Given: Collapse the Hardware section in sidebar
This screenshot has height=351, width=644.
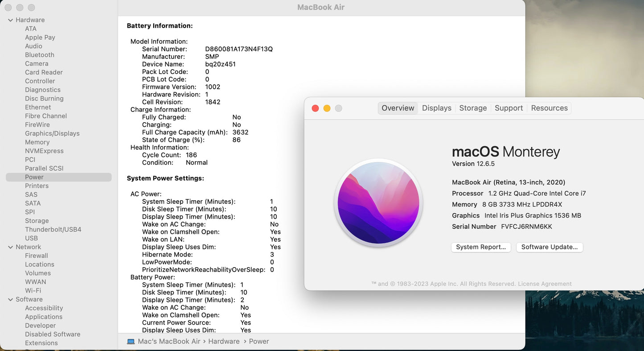Looking at the screenshot, I should [x=10, y=20].
